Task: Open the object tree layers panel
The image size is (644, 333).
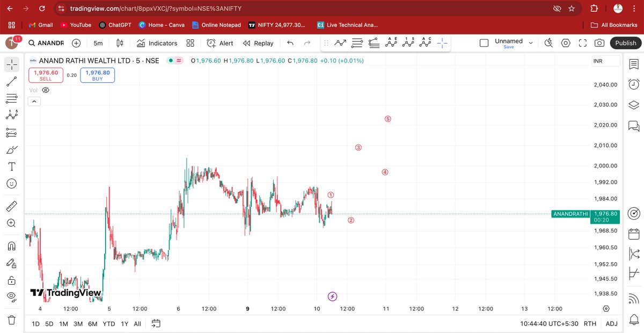Action: click(633, 105)
